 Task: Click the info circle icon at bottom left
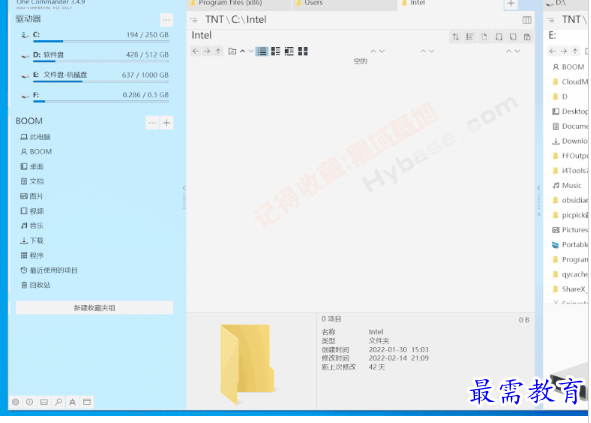(x=30, y=402)
